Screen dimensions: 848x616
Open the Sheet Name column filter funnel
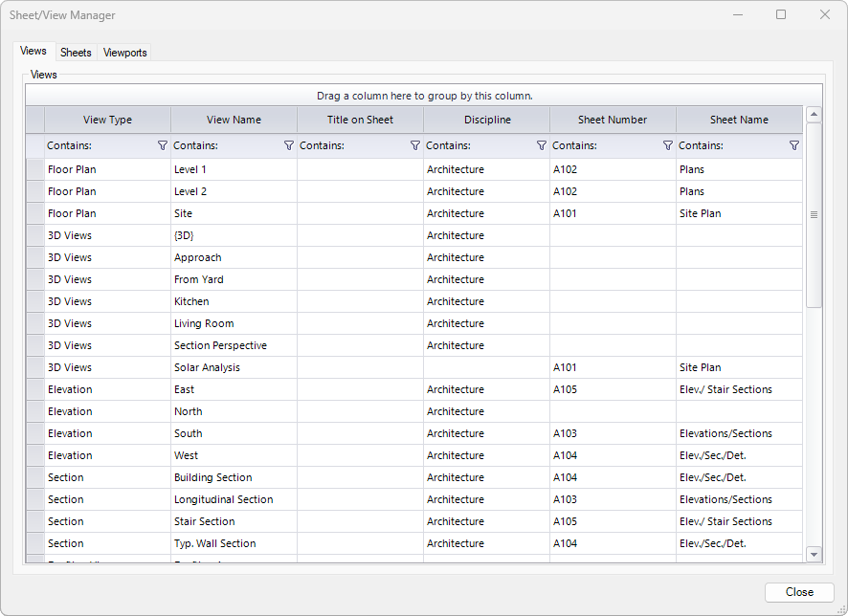pos(793,144)
